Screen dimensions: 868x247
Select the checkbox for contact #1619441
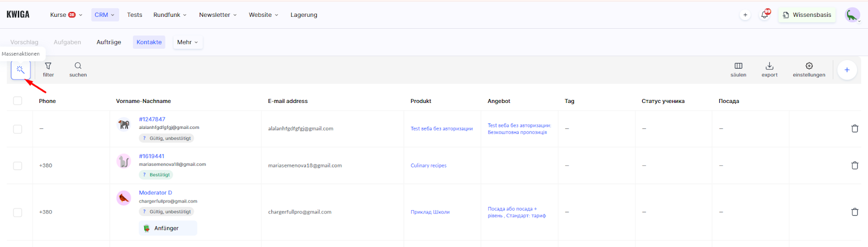[18, 166]
